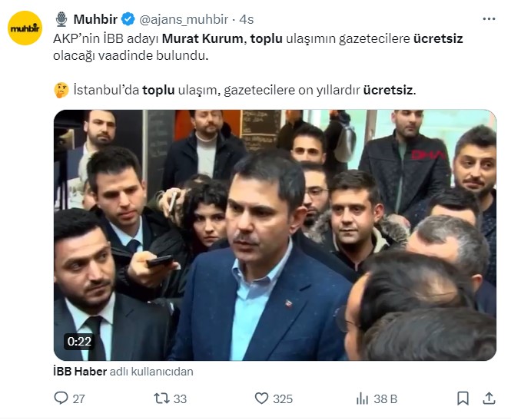This screenshot has height=420, width=511.
Task: Retweet the post via the arrows icon
Action: point(161,399)
